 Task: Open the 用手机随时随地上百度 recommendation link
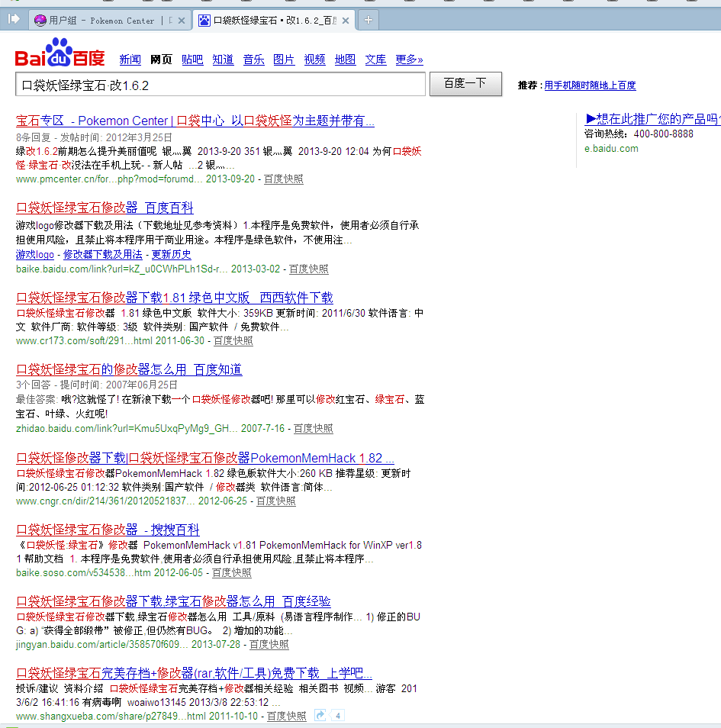(x=590, y=85)
